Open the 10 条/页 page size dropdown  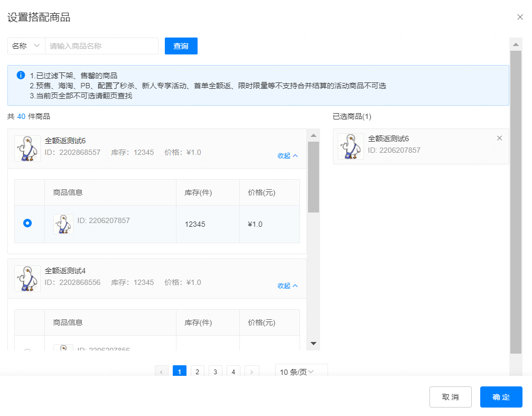(x=301, y=372)
